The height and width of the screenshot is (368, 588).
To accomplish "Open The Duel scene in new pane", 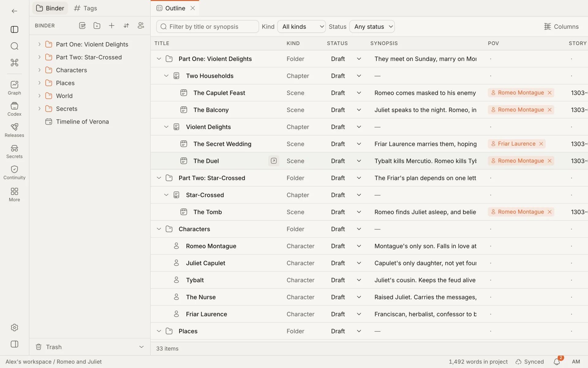I will [x=274, y=161].
